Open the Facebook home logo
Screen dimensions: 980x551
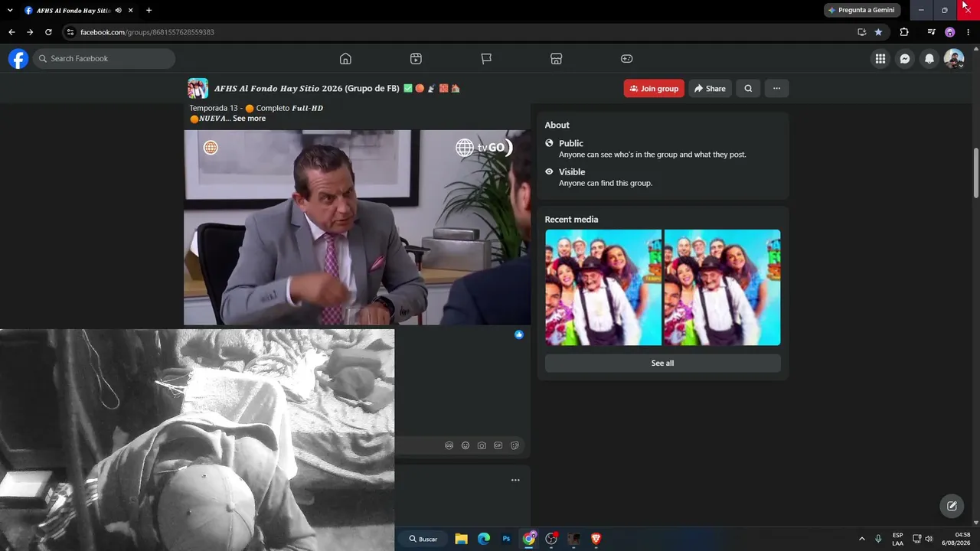click(x=18, y=59)
